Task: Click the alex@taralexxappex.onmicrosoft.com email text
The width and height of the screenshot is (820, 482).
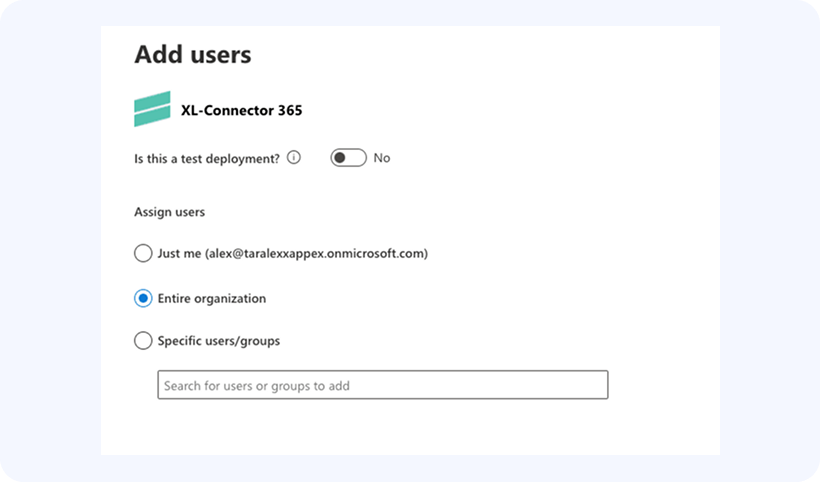Action: point(316,254)
